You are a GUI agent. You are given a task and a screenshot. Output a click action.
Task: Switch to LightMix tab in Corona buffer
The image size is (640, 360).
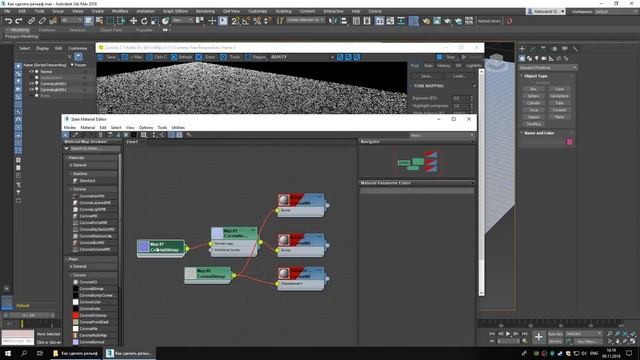pos(474,66)
